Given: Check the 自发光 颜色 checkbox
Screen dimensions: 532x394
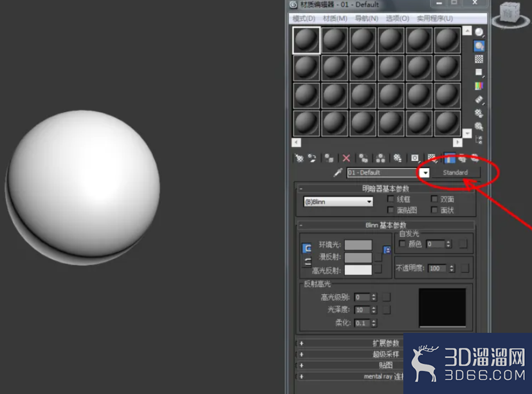Looking at the screenshot, I should (403, 243).
